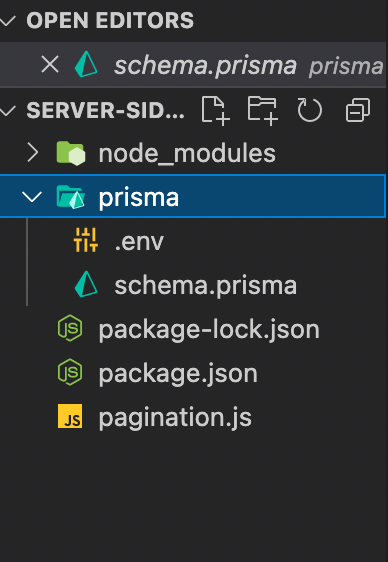Close the schema.prisma open editor
Screen dimensions: 388x562
50,65
